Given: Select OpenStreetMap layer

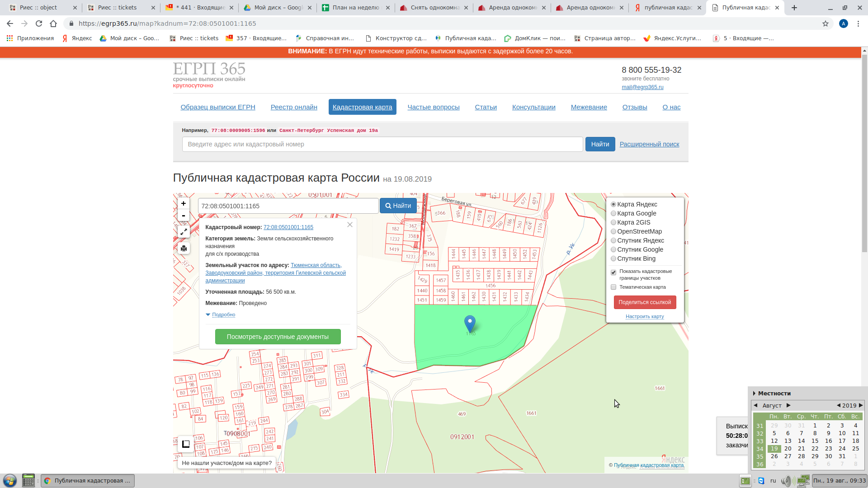Looking at the screenshot, I should (613, 231).
